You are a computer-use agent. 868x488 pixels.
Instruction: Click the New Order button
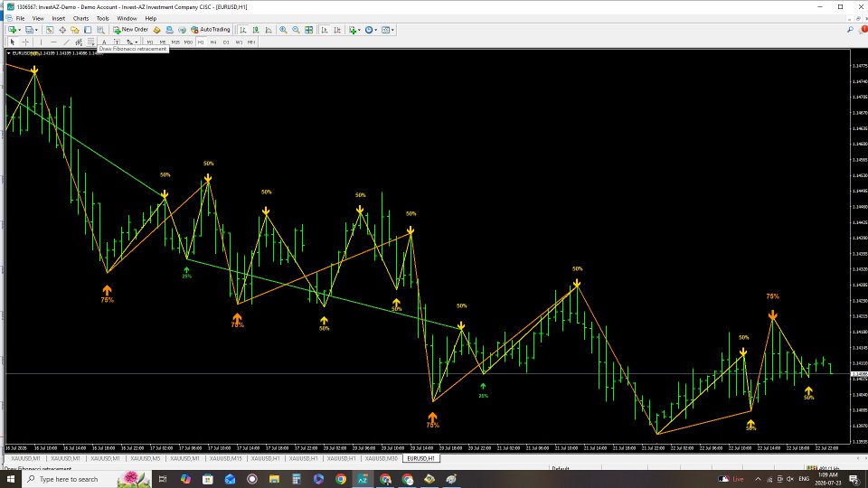pos(130,30)
